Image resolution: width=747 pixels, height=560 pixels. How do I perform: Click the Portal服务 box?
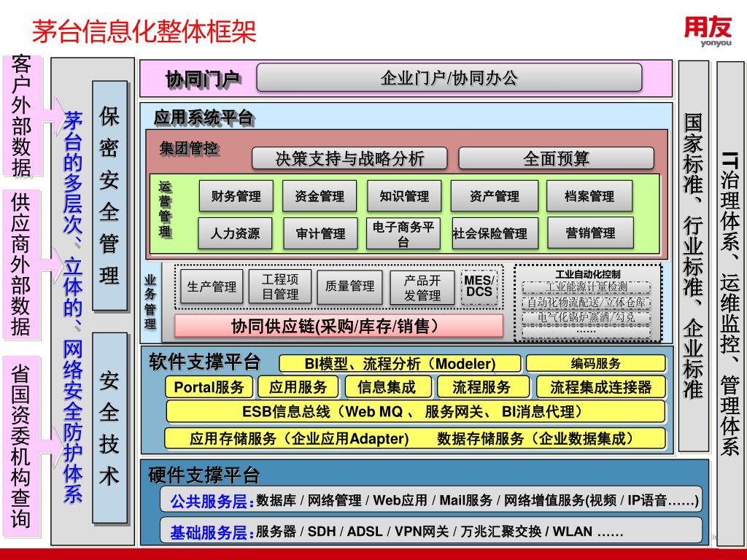pos(209,386)
